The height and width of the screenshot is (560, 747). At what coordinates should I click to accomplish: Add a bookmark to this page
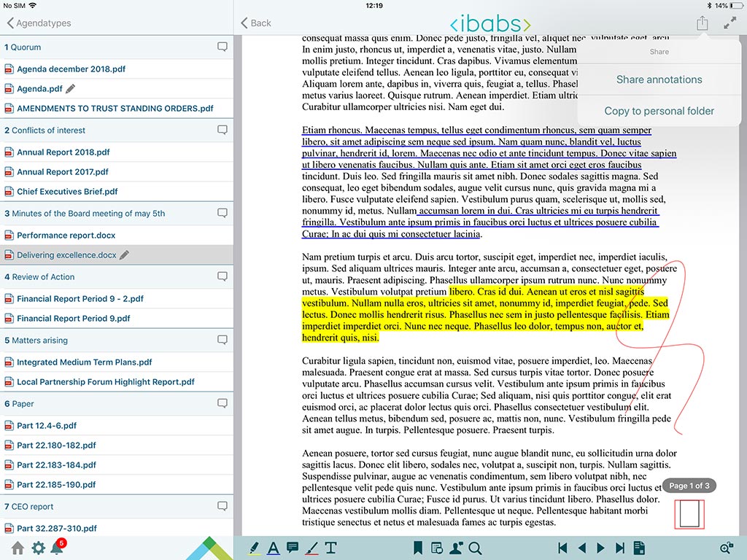[418, 548]
